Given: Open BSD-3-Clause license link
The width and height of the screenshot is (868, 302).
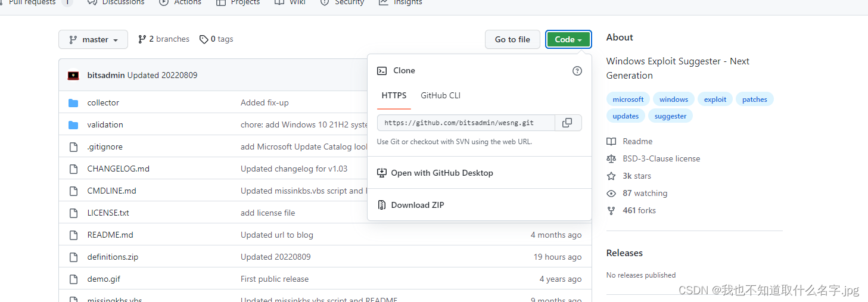Looking at the screenshot, I should tap(661, 158).
